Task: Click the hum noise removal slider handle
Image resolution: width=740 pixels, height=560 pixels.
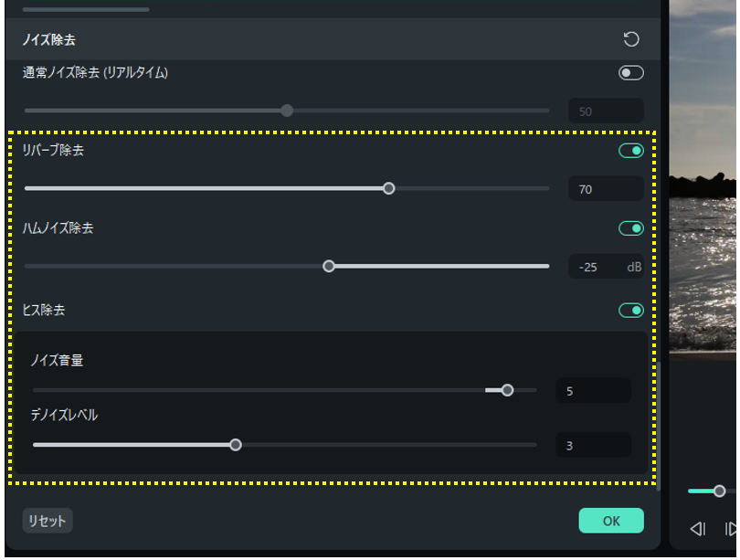Action: tap(329, 267)
